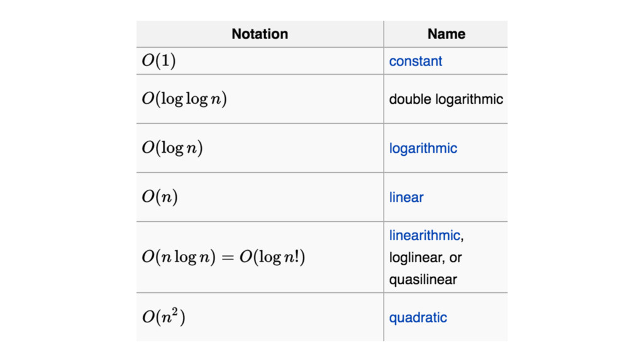
Task: Follow the linear link
Action: 406,197
